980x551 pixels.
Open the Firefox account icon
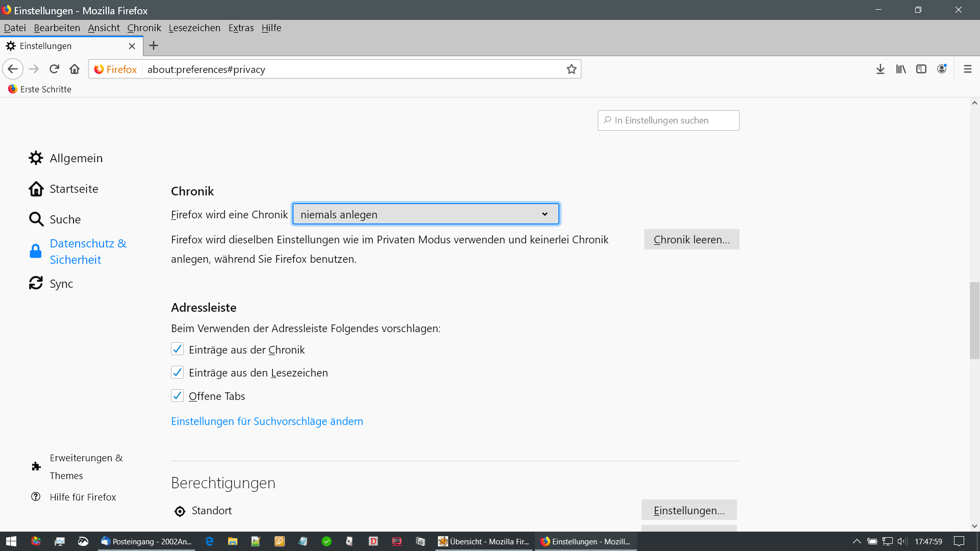point(942,69)
